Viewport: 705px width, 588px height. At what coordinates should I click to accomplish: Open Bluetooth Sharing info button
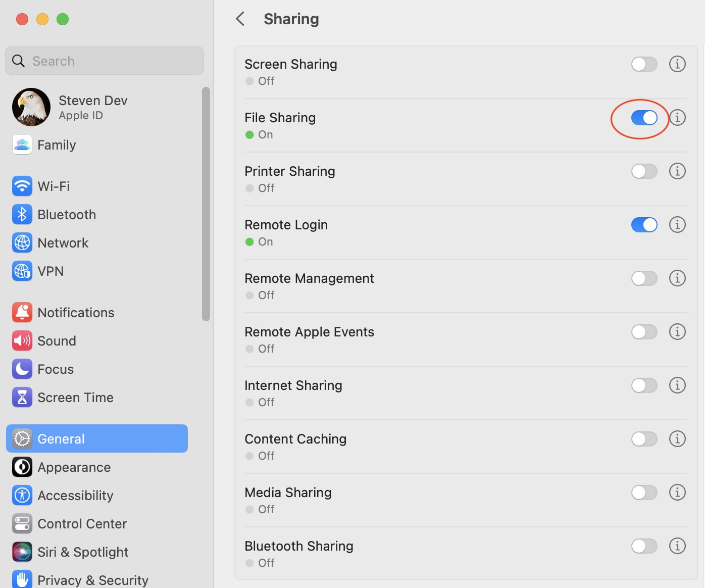(x=677, y=546)
